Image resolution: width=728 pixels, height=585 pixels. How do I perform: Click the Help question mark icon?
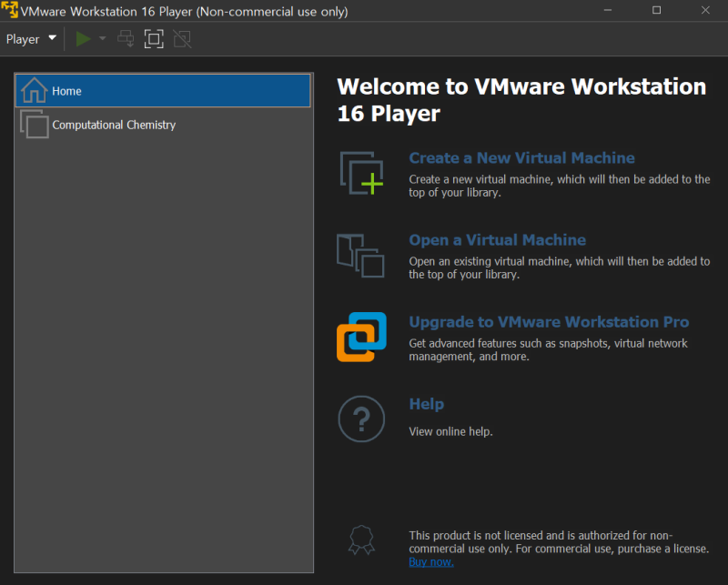point(361,419)
